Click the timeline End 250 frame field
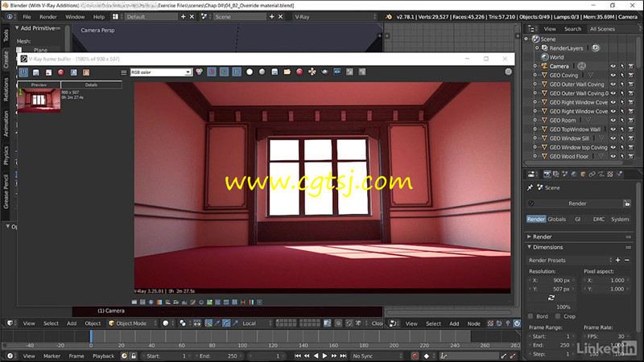644x362 pixels. click(218, 356)
